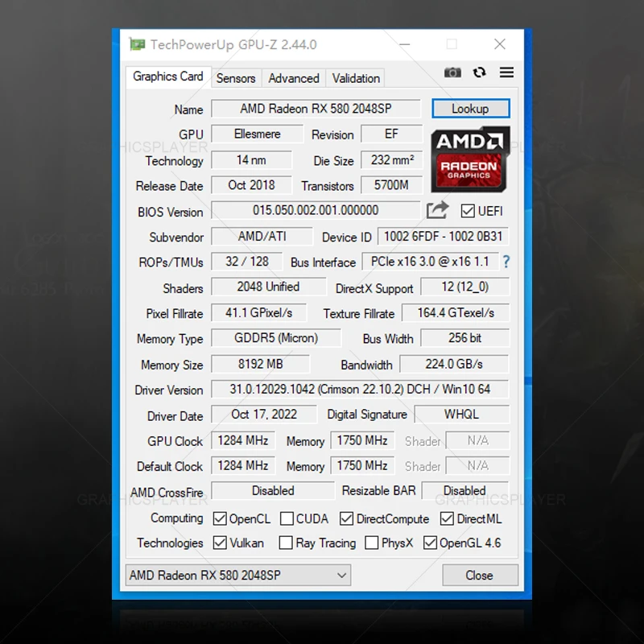Click the Memory Type field GDDR5 (Micron)

coord(276,338)
